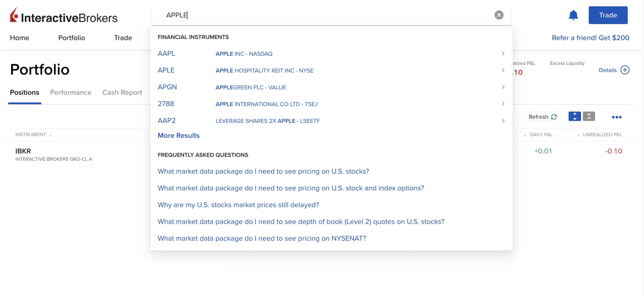This screenshot has width=644, height=296.
Task: Sort by the INSTRUMENT column
Action: coord(33,135)
